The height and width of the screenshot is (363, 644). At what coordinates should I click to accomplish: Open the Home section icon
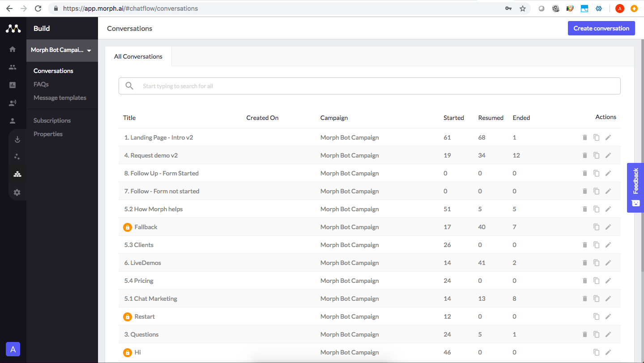pyautogui.click(x=13, y=49)
